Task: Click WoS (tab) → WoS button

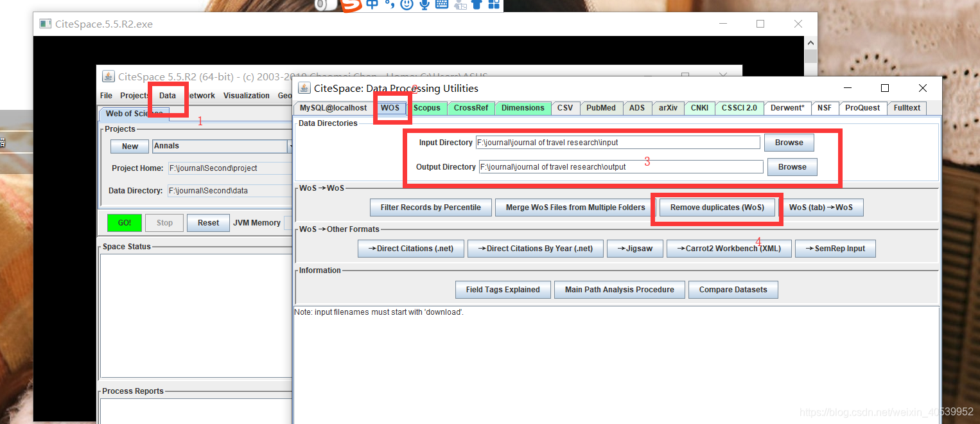Action: [821, 208]
